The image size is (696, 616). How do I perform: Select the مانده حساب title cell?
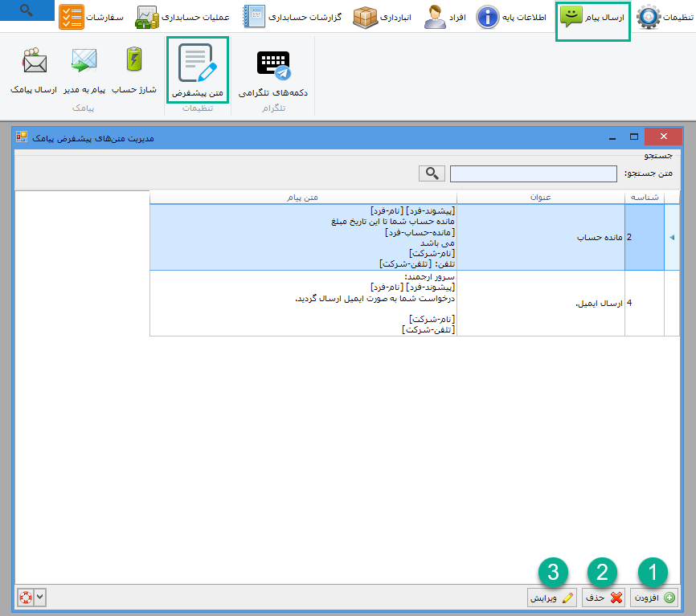[x=541, y=237]
